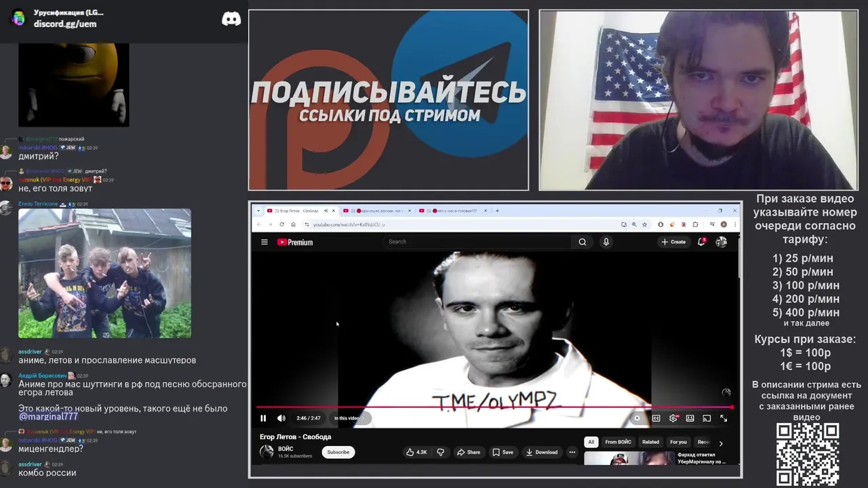Subscribe to the ВОЙС channel

point(338,452)
